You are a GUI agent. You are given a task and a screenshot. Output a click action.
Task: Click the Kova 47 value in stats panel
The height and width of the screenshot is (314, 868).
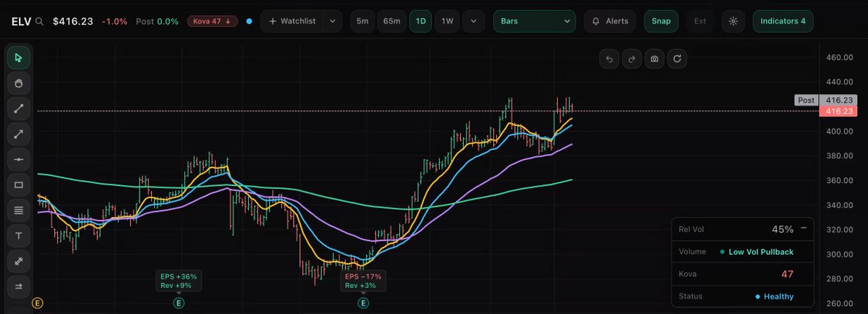[788, 274]
